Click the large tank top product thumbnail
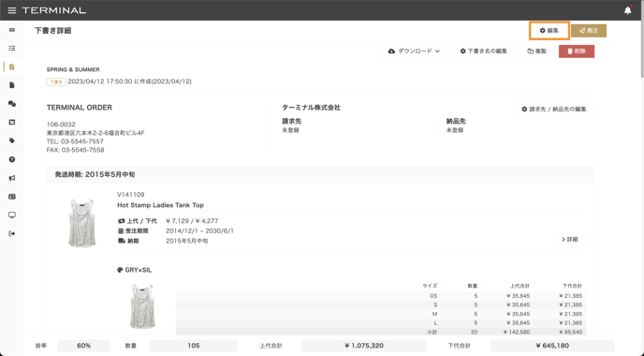 click(82, 223)
